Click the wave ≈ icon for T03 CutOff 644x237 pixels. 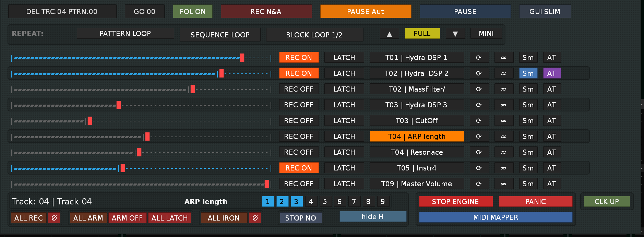504,121
